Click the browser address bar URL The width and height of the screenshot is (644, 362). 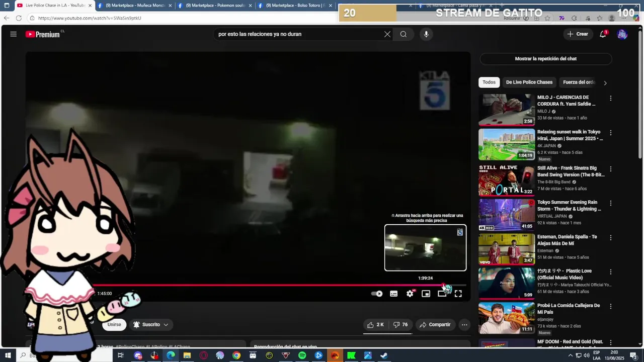(90, 18)
